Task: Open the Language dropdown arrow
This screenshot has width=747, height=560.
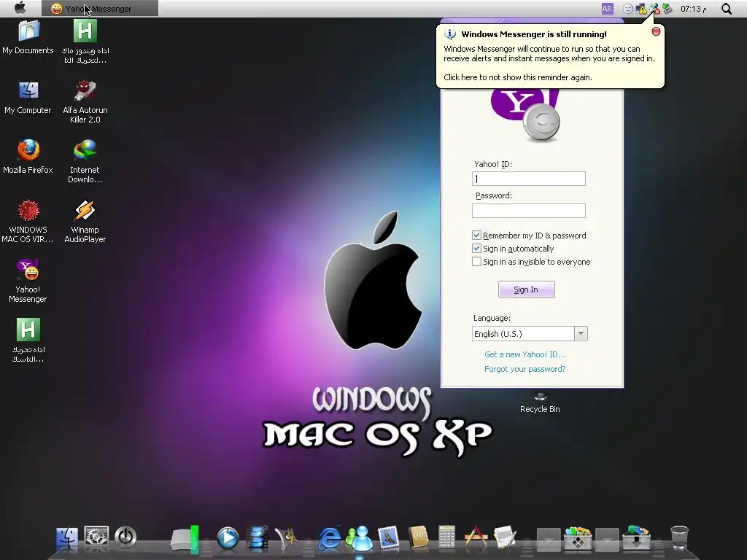Action: tap(581, 333)
